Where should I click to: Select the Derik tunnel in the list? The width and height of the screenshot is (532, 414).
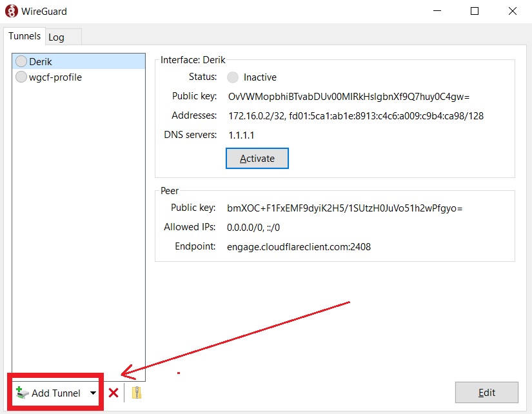(41, 62)
